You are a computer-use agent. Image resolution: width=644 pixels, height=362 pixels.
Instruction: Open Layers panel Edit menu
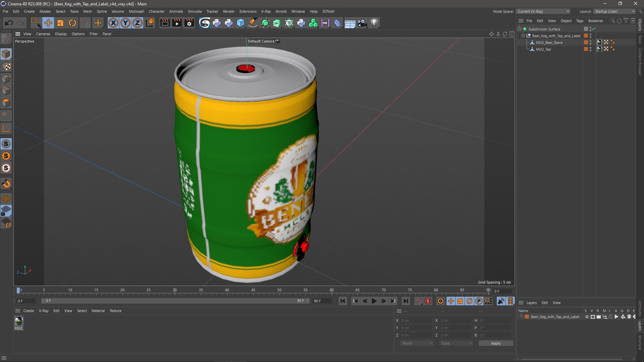click(545, 303)
